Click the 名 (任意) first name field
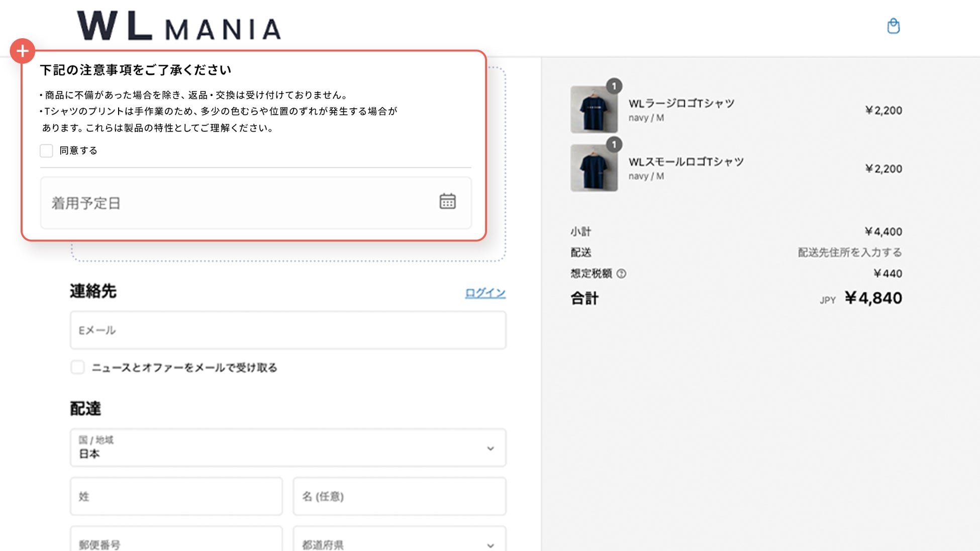Screen dimensions: 980x551 (x=399, y=496)
